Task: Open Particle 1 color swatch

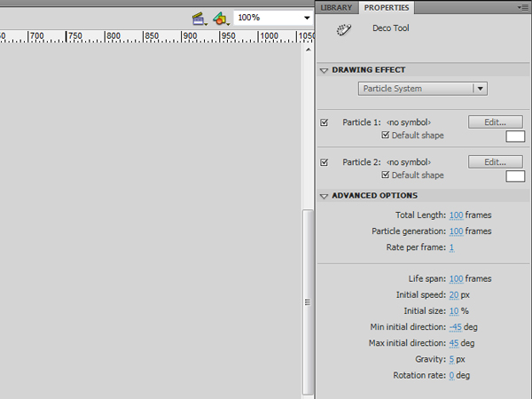Action: (x=515, y=137)
